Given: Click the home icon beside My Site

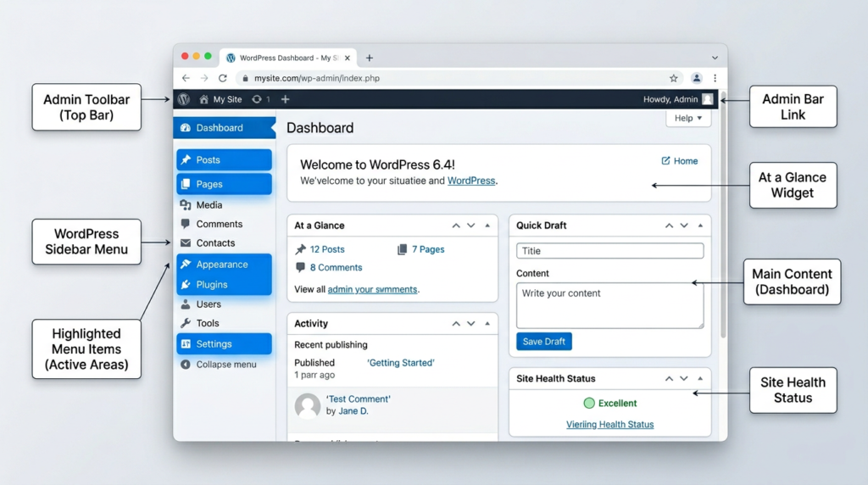Looking at the screenshot, I should pyautogui.click(x=203, y=99).
